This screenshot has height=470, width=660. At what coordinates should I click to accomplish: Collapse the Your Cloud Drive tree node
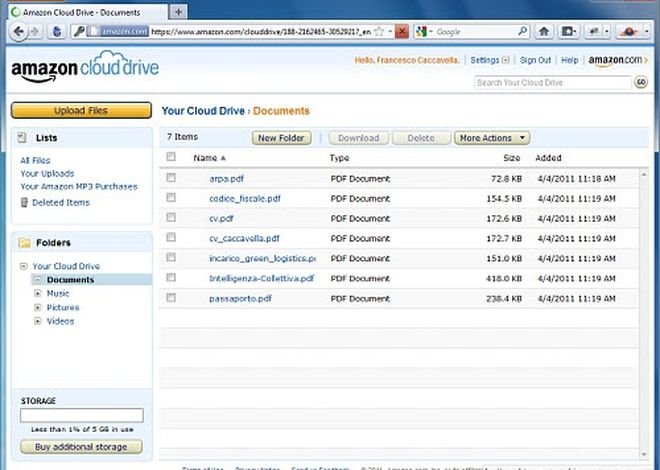24,266
